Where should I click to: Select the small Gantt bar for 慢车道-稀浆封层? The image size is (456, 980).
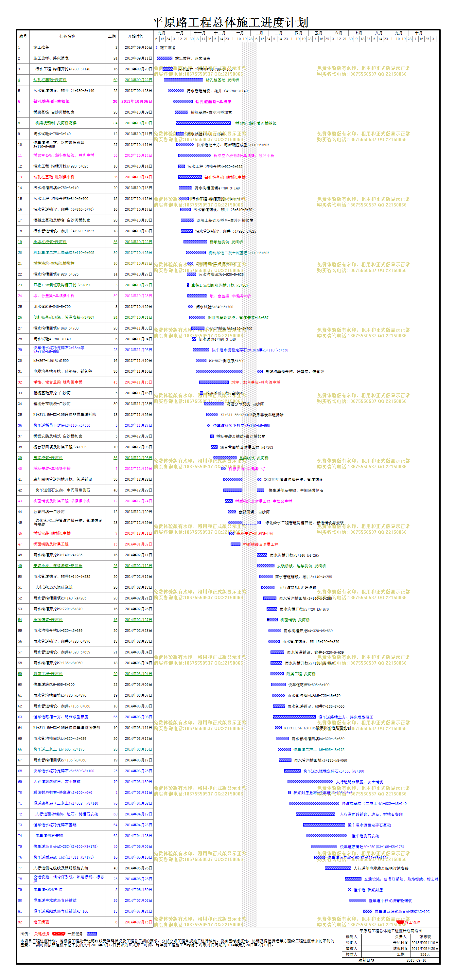point(349,890)
